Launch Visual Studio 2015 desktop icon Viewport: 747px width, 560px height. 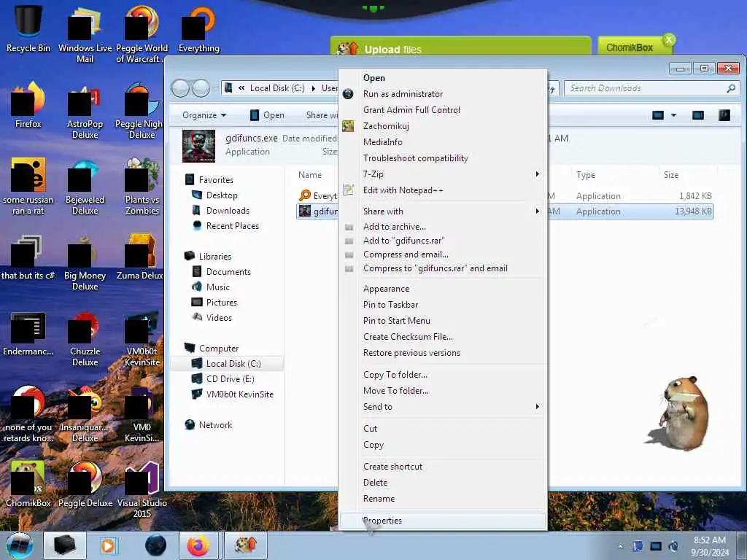click(x=142, y=491)
